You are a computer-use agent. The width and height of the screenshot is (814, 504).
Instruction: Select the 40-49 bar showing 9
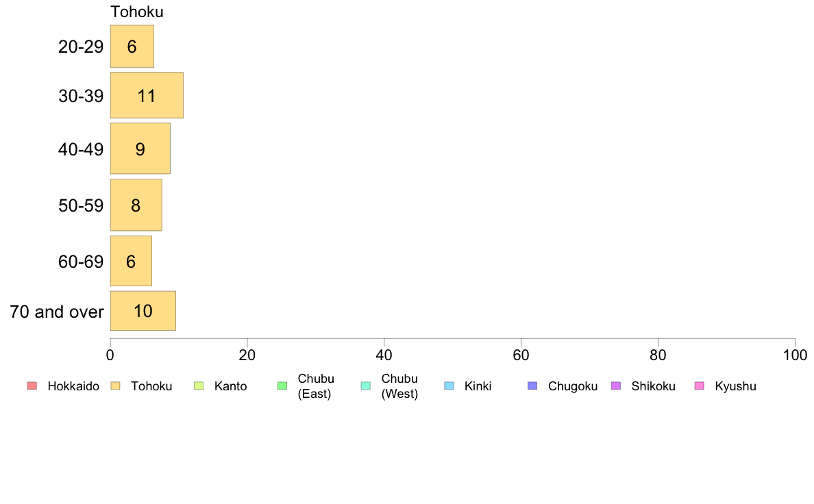[140, 149]
